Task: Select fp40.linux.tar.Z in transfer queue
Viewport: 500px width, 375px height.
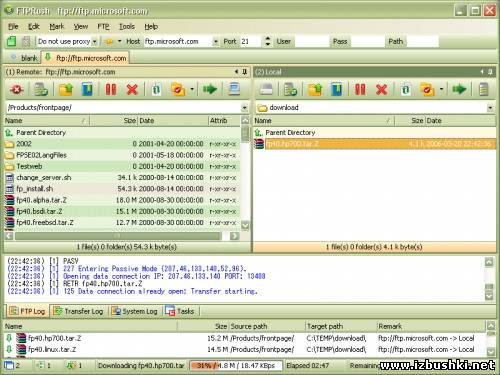Action: [x=245, y=350]
